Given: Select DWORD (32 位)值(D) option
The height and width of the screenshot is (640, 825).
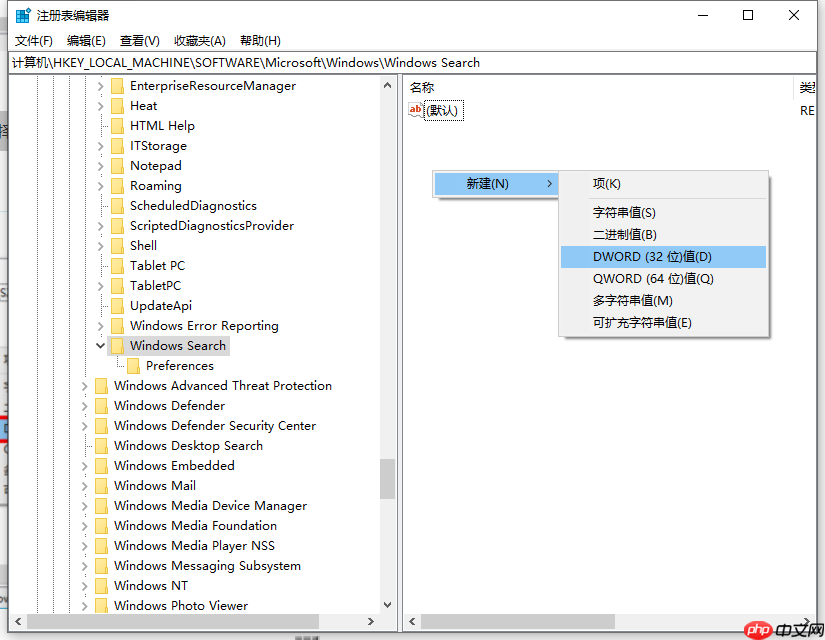Looking at the screenshot, I should point(663,257).
